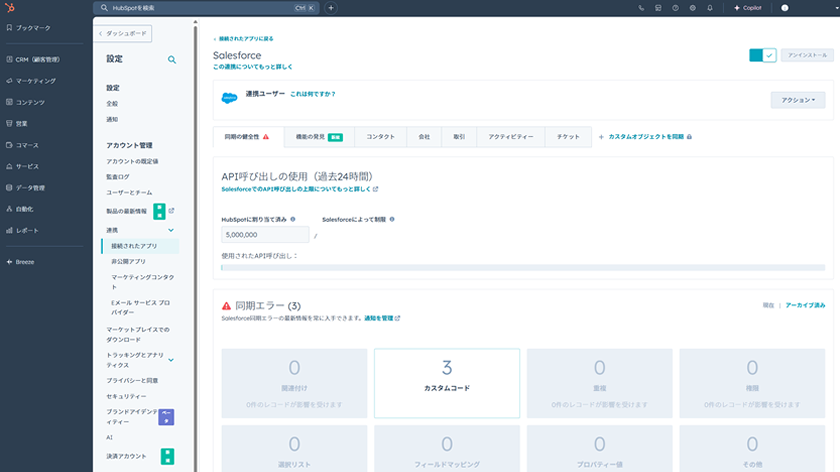Open Automation (自動化) in the sidebar

[x=20, y=209]
